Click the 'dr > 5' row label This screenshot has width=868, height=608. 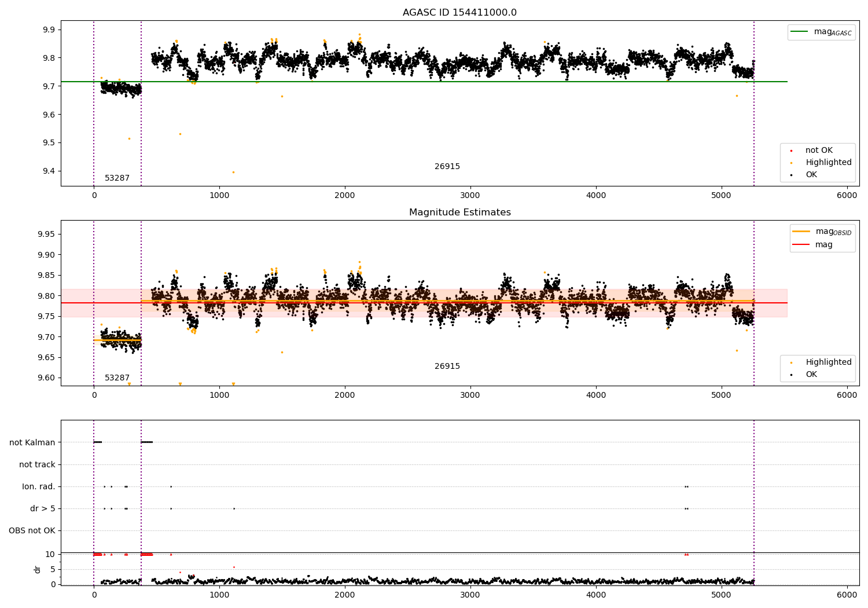coord(43,509)
